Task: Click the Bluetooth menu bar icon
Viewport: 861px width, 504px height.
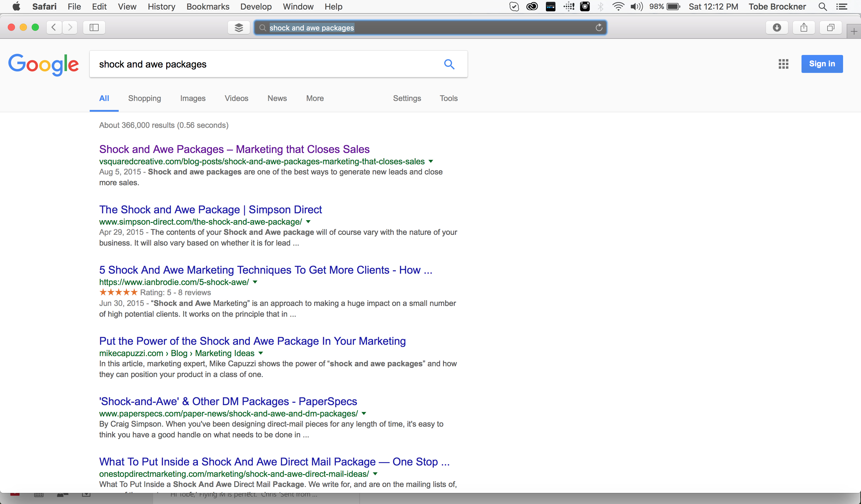Action: tap(601, 7)
